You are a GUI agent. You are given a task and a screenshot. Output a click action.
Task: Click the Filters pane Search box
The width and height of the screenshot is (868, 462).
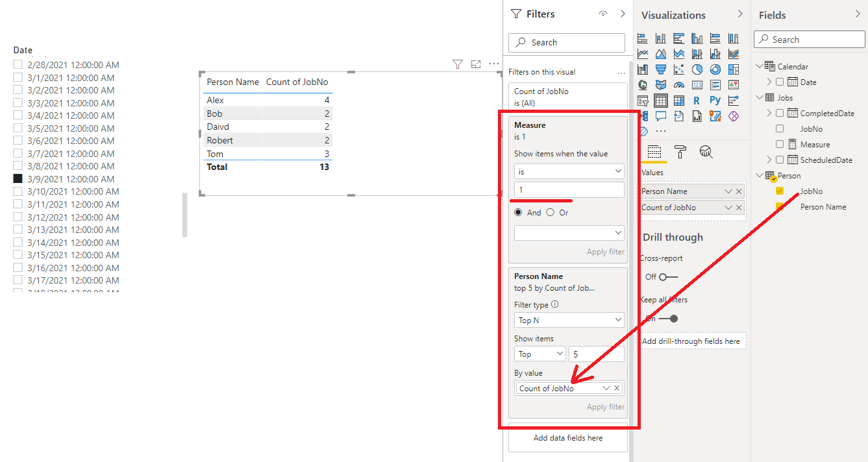(x=567, y=42)
